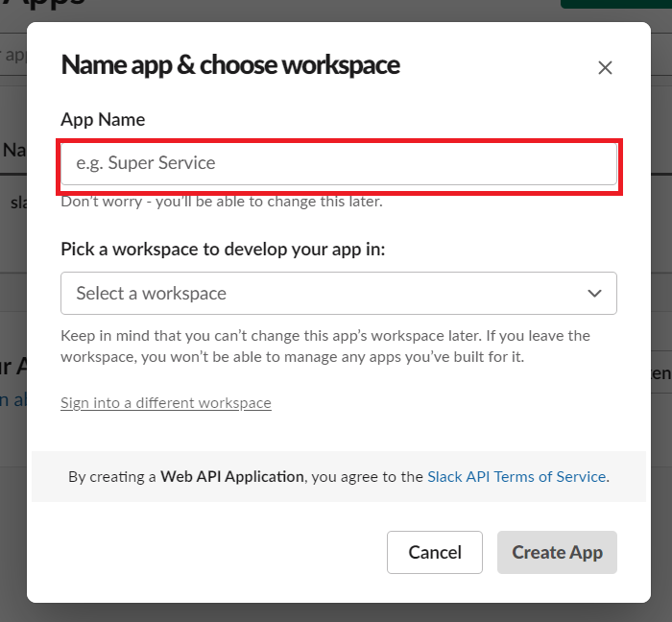Click the App Name text field
Viewport: 672px width, 622px height.
click(x=338, y=164)
